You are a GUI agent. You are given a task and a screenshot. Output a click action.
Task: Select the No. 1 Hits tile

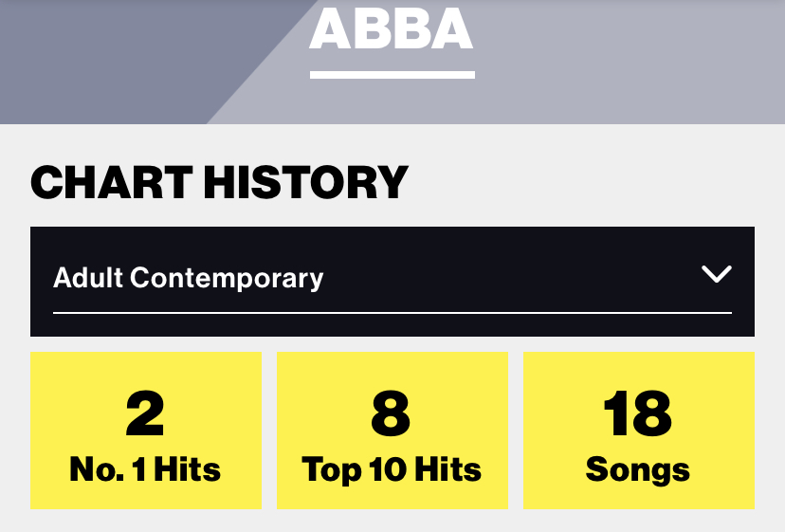(145, 431)
